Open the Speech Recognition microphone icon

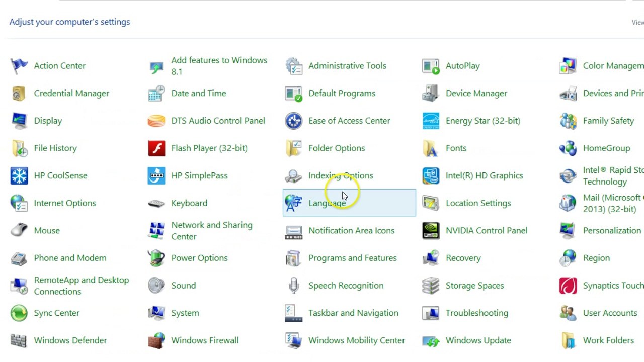click(x=294, y=286)
